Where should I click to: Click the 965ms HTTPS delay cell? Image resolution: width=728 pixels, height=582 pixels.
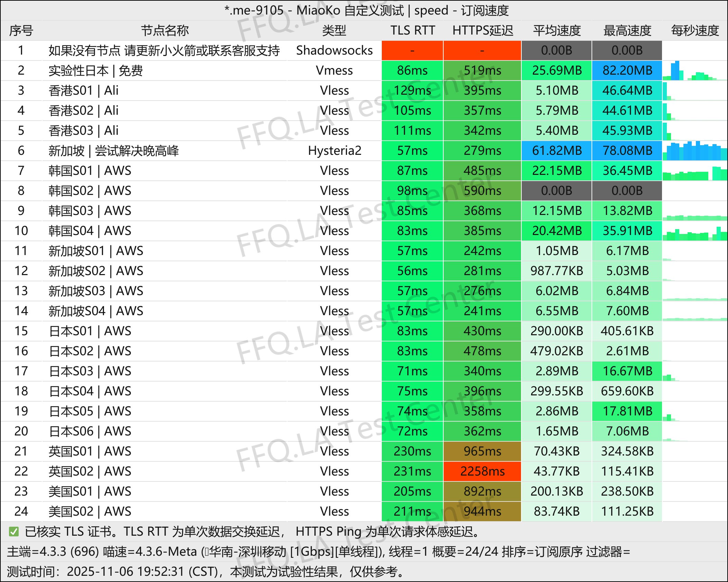[x=482, y=451]
